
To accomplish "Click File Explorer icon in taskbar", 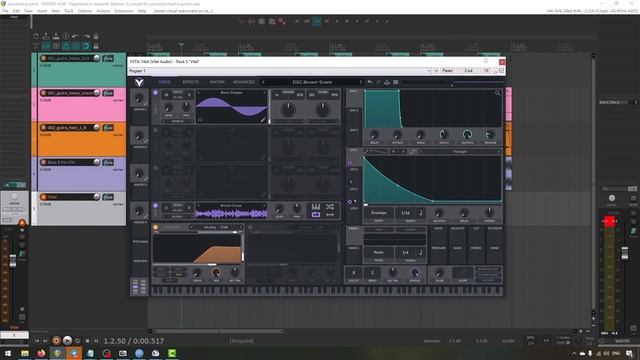I will tap(25, 353).
